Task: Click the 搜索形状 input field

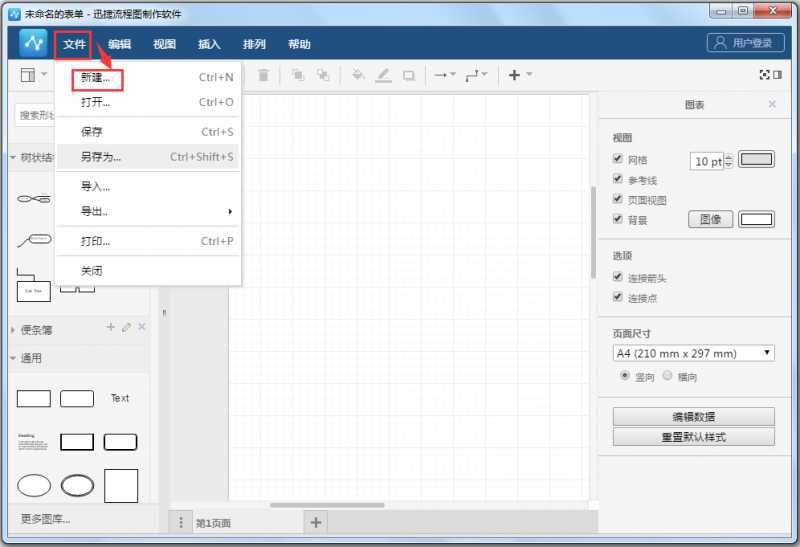Action: [x=36, y=115]
